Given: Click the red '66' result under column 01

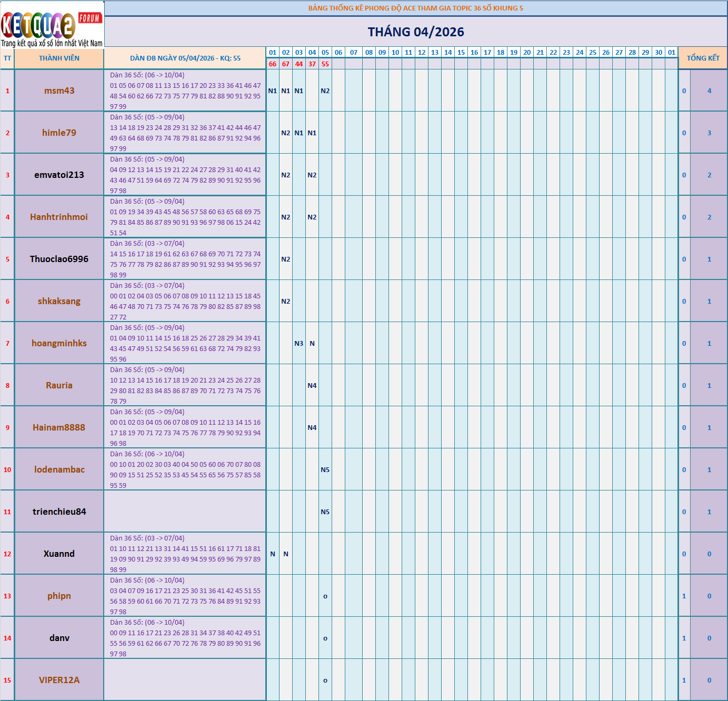Looking at the screenshot, I should pos(272,65).
